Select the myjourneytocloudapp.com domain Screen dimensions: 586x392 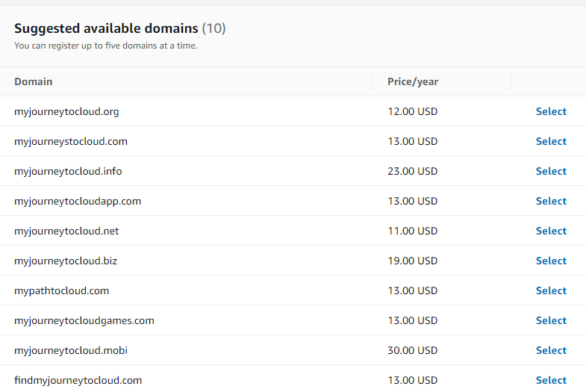point(551,201)
